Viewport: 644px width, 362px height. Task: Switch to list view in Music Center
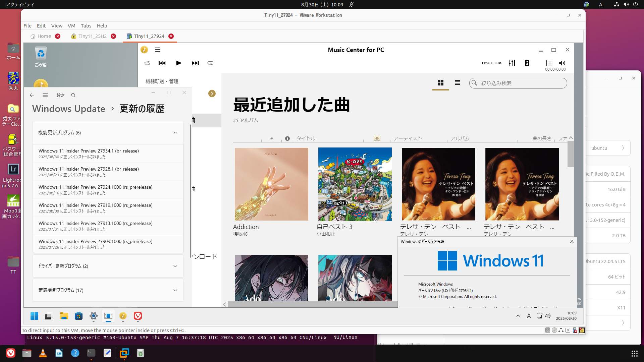click(x=458, y=83)
